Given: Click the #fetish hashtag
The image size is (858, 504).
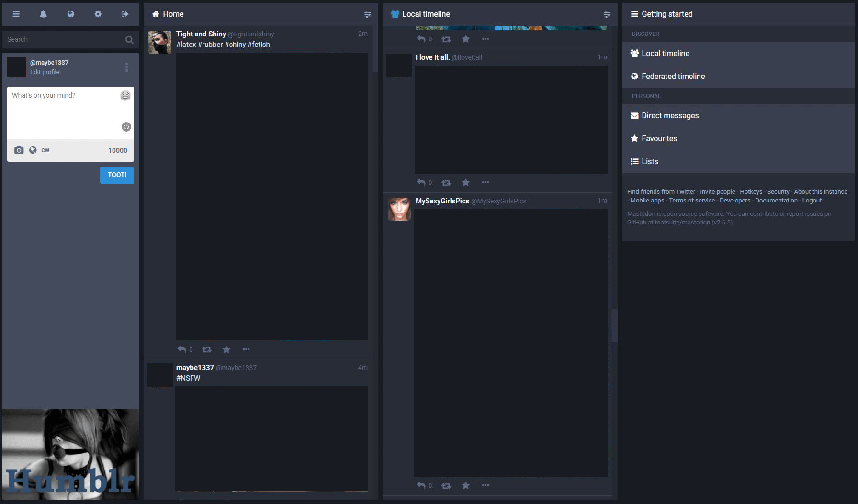Looking at the screenshot, I should point(259,45).
